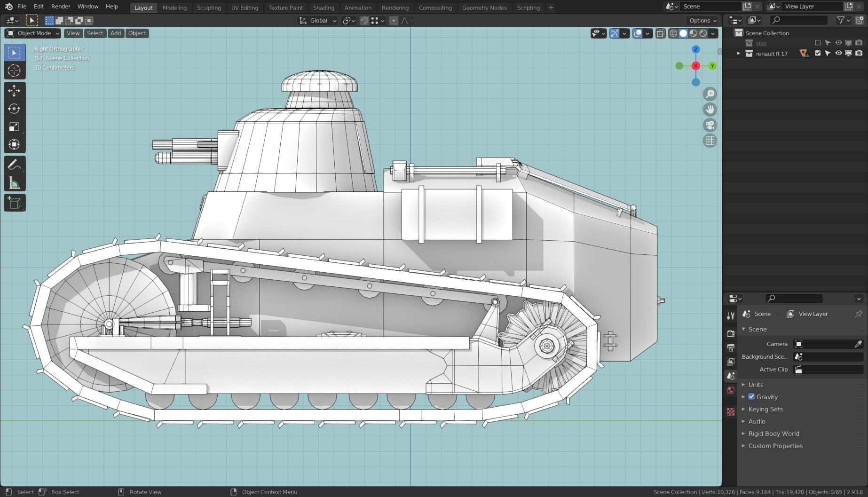The width and height of the screenshot is (868, 497).
Task: Enable the size collection checkbox
Action: [818, 43]
